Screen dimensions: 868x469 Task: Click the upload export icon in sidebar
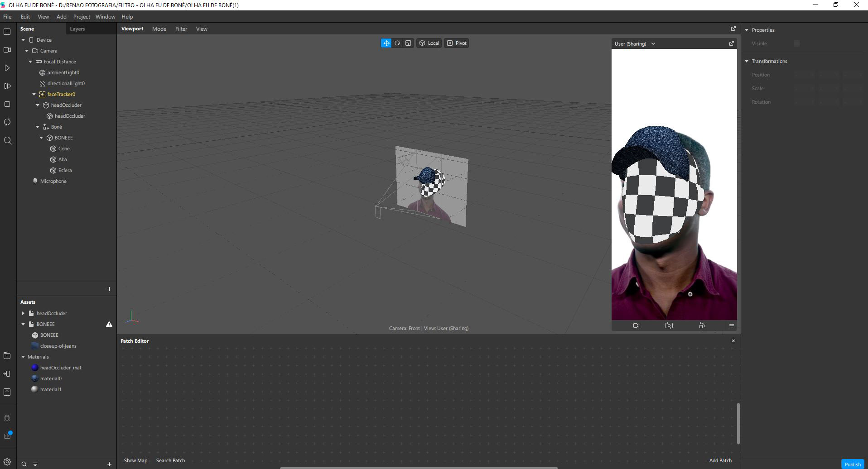pyautogui.click(x=7, y=392)
